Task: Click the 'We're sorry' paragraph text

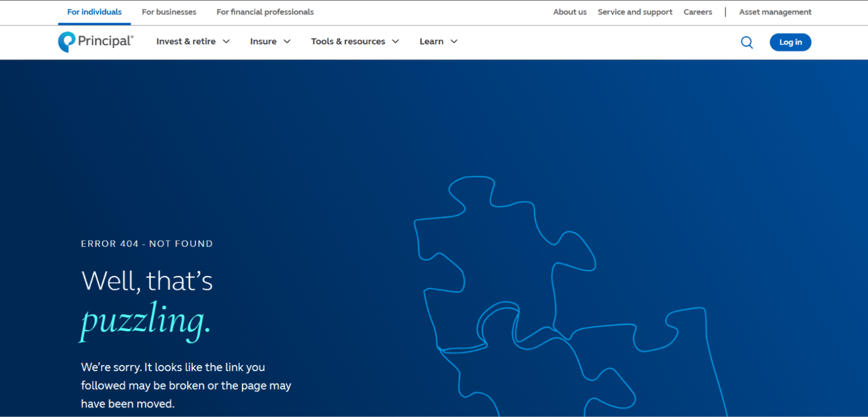Action: (186, 385)
